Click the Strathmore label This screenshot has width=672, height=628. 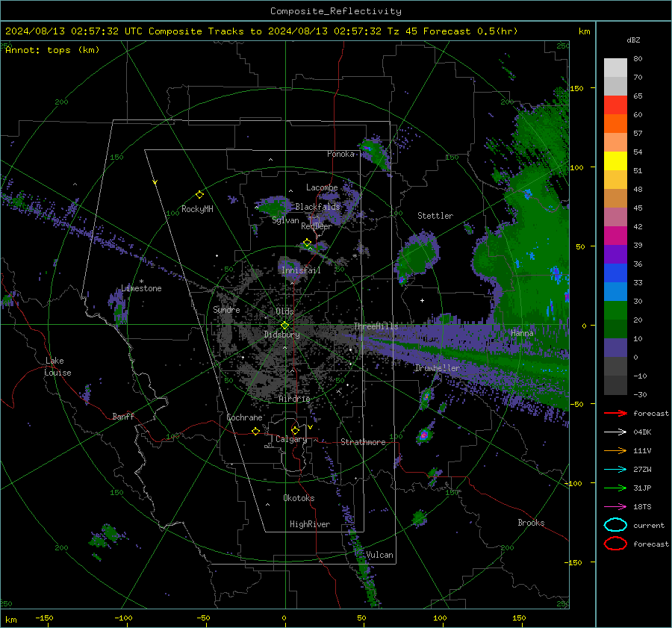click(x=363, y=442)
